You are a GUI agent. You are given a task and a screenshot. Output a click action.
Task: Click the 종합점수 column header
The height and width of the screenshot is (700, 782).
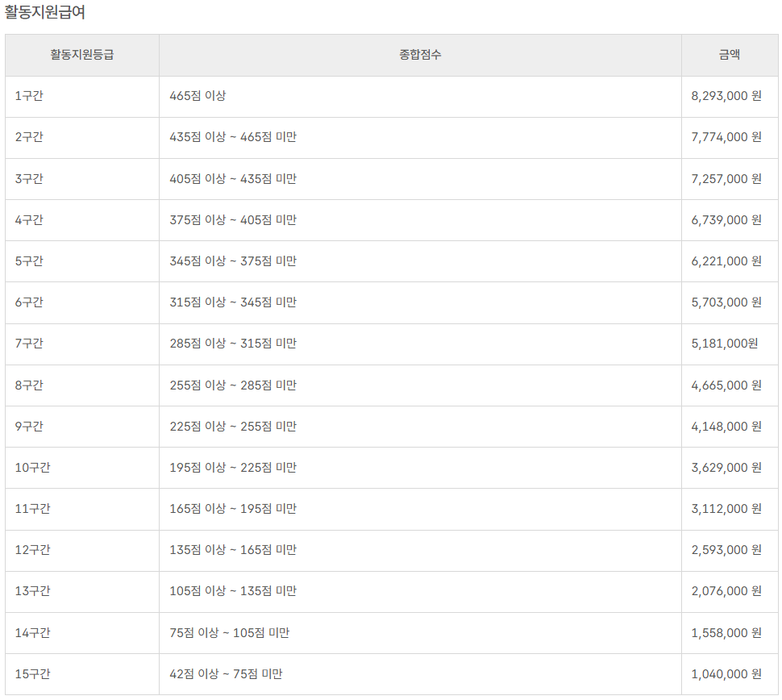(x=420, y=55)
